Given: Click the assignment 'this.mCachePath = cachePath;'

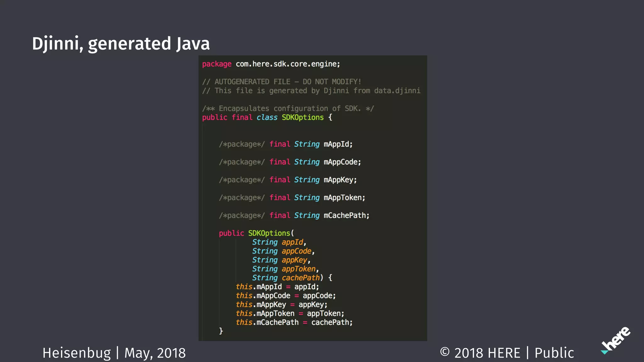Looking at the screenshot, I should click(x=294, y=322).
